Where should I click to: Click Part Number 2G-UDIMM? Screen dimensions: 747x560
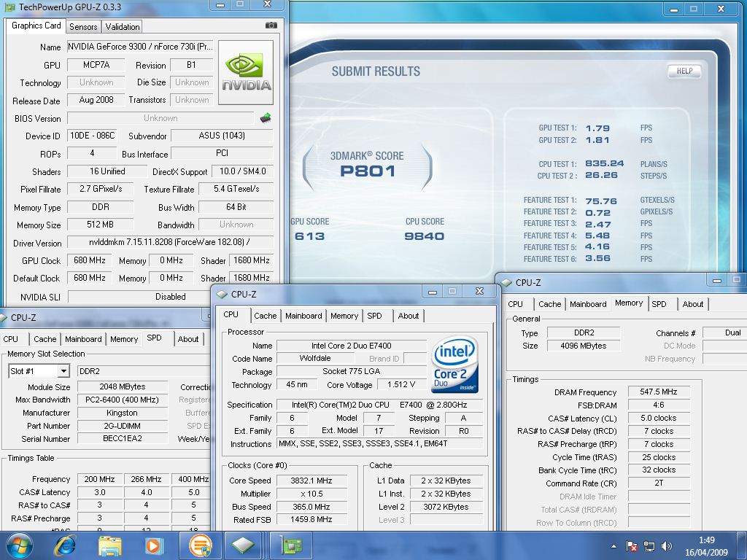[x=123, y=426]
